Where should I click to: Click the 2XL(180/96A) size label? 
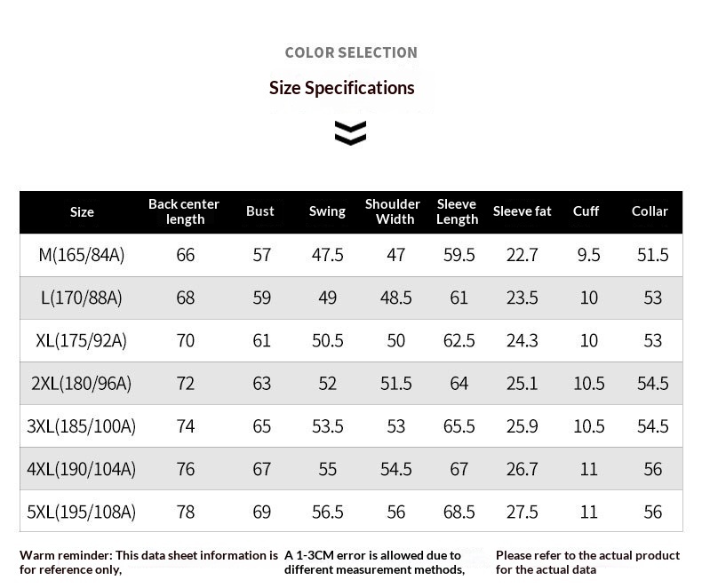[82, 383]
